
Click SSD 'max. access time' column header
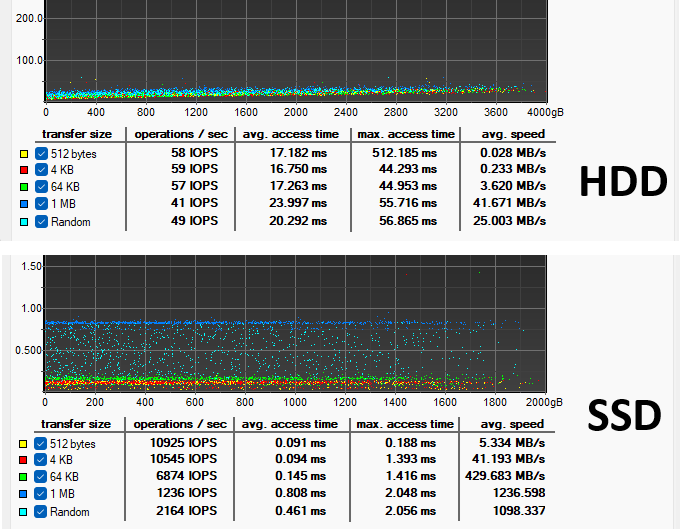[405, 424]
